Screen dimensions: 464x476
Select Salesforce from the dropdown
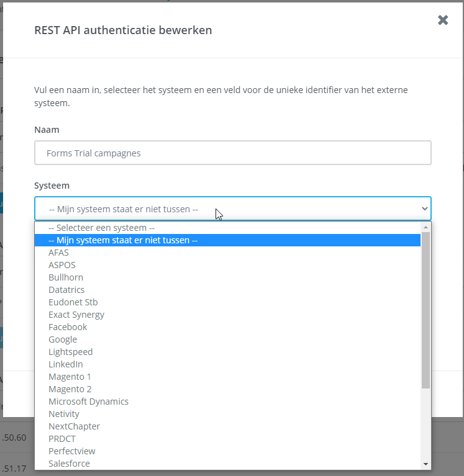click(x=69, y=464)
